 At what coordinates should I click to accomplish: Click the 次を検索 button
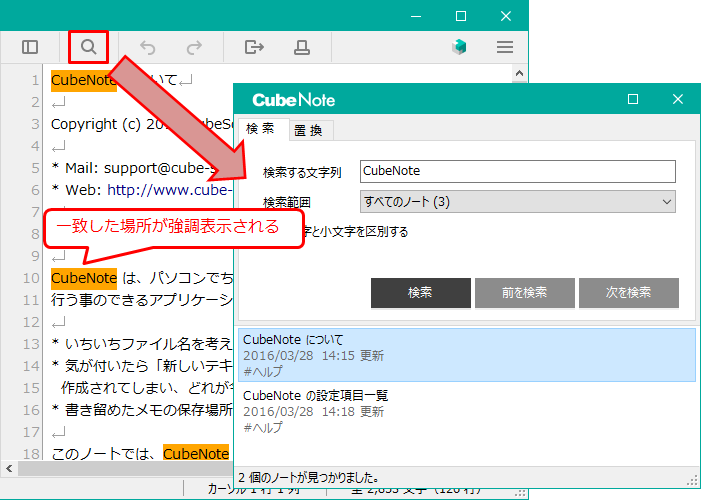629,293
